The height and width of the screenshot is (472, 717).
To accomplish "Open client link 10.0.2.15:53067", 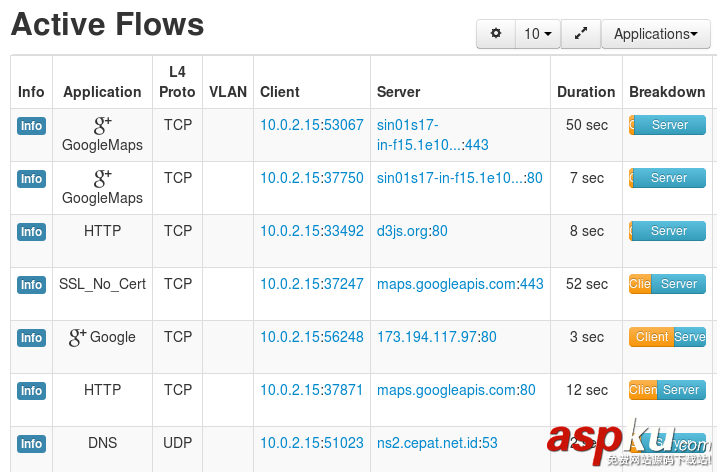I will pos(312,125).
